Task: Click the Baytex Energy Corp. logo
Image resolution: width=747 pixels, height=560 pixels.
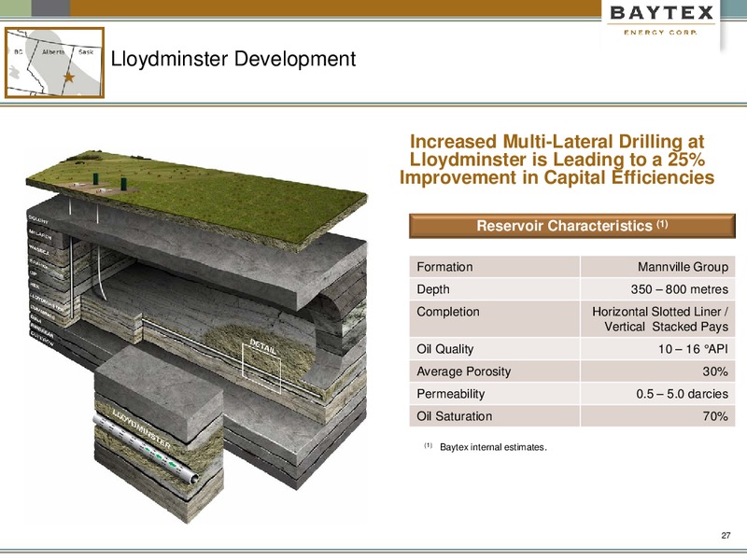Action: tap(661, 20)
